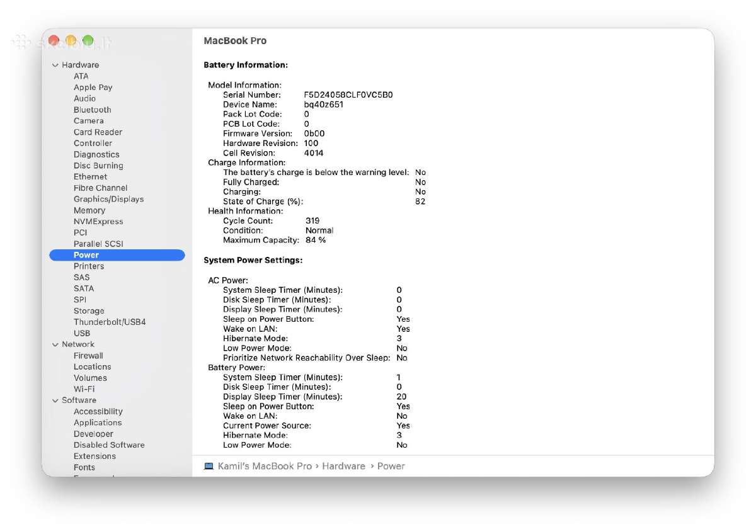Select SPI in the sidebar
This screenshot has width=756, height=532.
(x=80, y=300)
